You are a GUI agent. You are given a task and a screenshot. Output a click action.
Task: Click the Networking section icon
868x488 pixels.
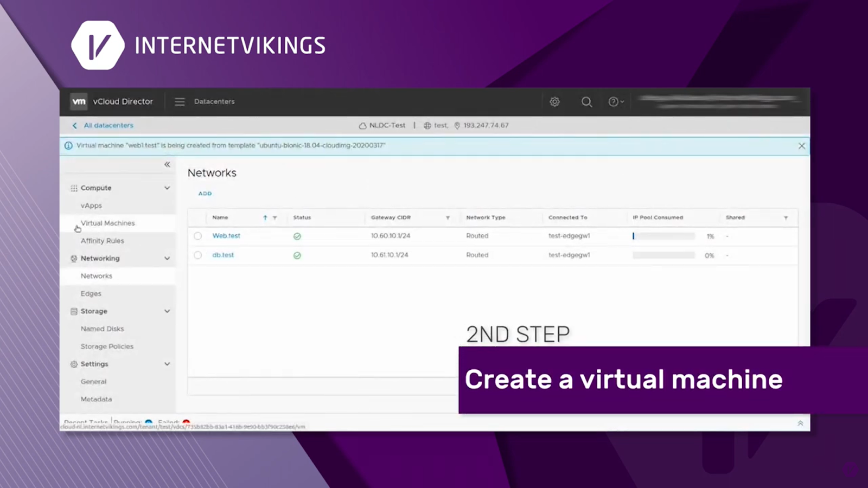click(74, 259)
